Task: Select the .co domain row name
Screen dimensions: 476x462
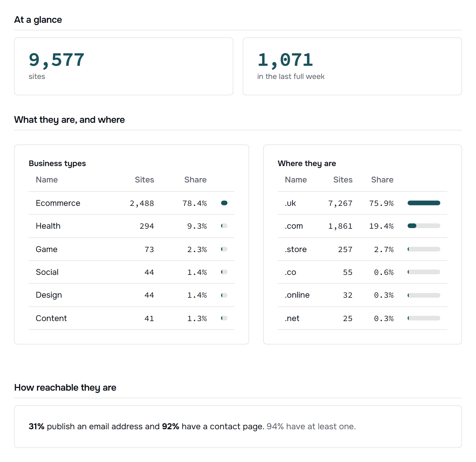Action: (290, 272)
